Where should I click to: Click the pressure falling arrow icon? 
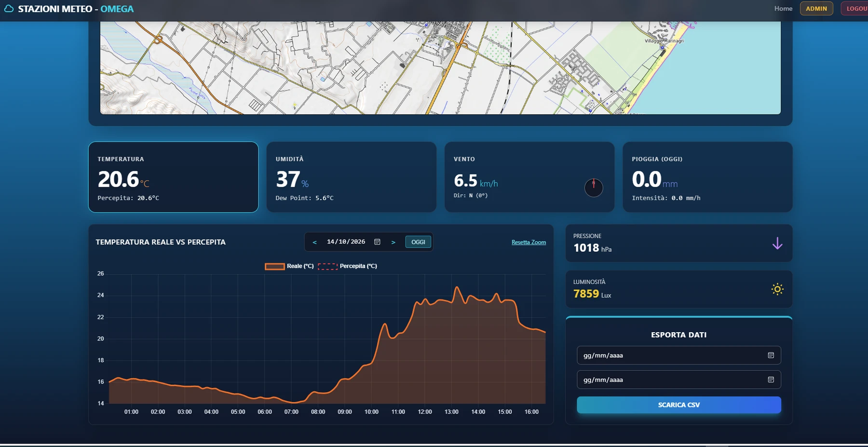(x=777, y=243)
